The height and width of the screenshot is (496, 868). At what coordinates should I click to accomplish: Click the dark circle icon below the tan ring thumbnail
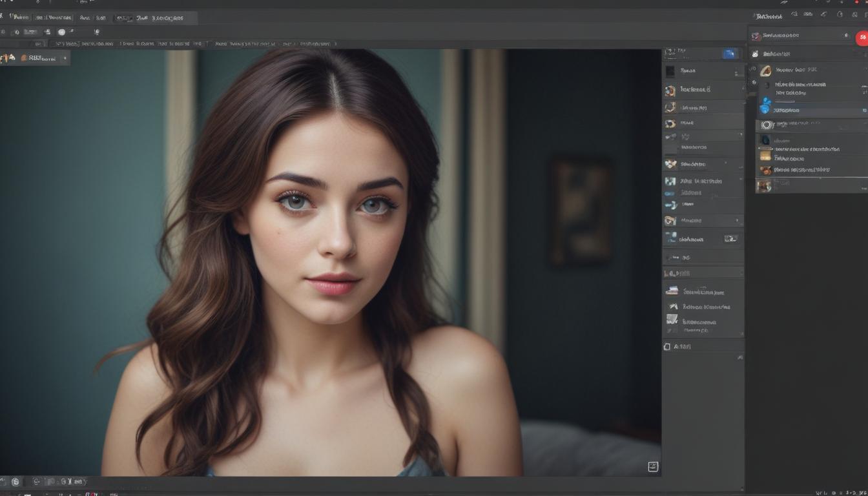point(767,85)
